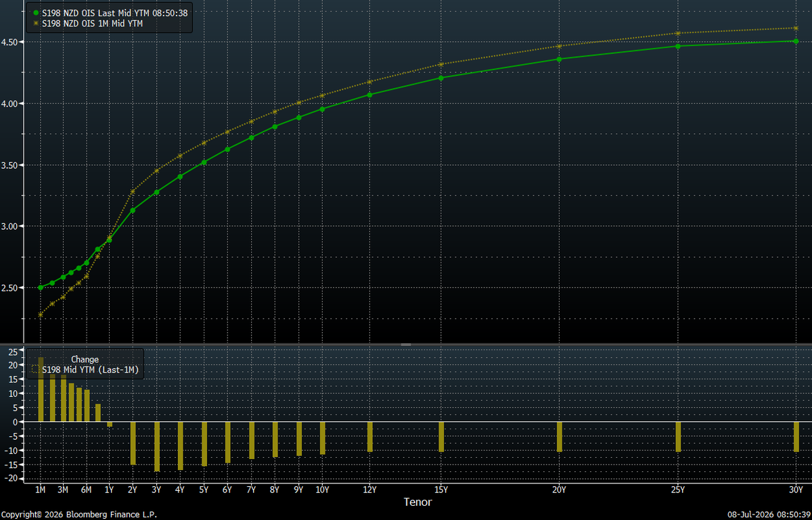Click the change bar at 15Y tenor
812x520 pixels.
pyautogui.click(x=441, y=437)
